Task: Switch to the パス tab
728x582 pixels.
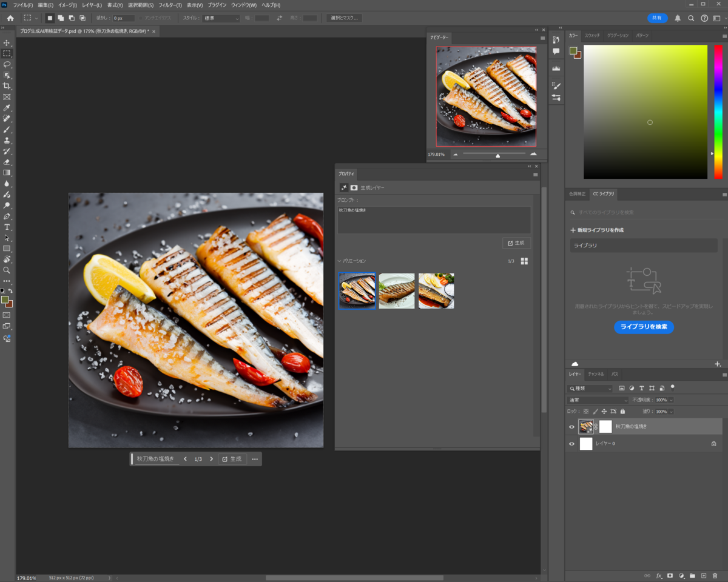Action: [x=615, y=374]
